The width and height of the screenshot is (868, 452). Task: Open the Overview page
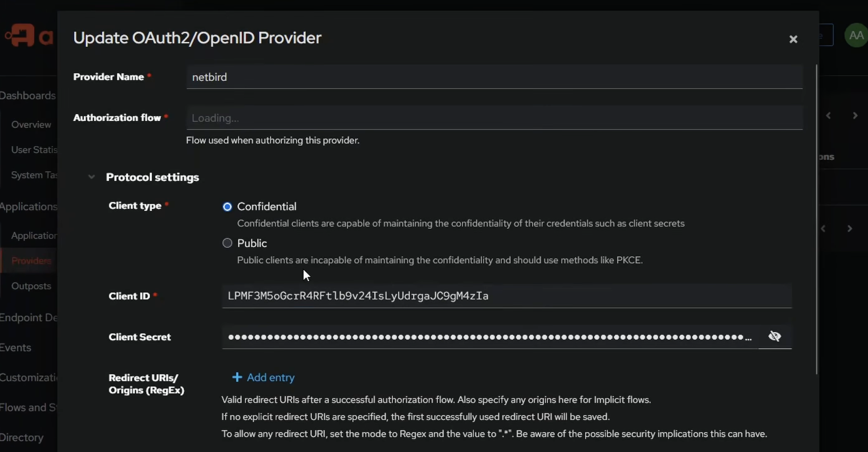click(x=31, y=124)
